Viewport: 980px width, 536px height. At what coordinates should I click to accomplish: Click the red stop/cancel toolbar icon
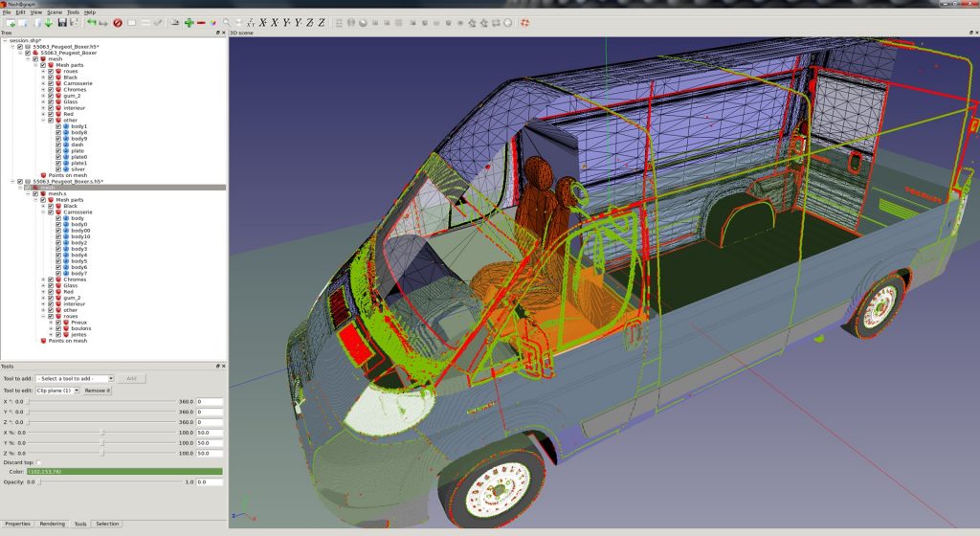coord(118,22)
